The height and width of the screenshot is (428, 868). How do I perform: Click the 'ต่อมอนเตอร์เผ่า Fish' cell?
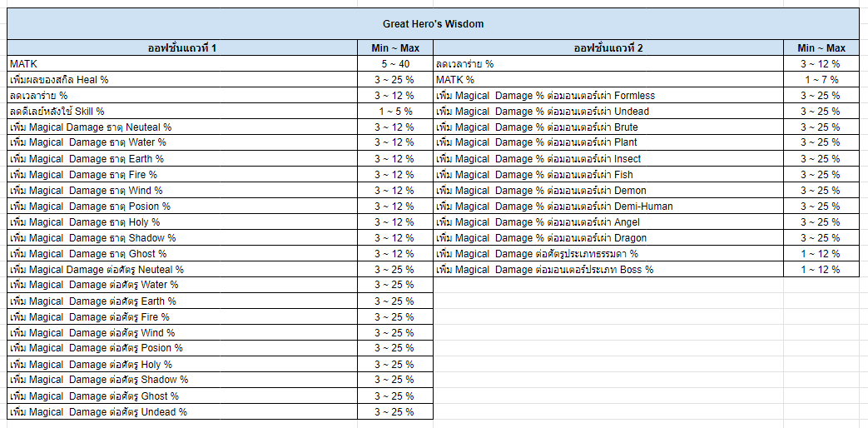(608, 174)
